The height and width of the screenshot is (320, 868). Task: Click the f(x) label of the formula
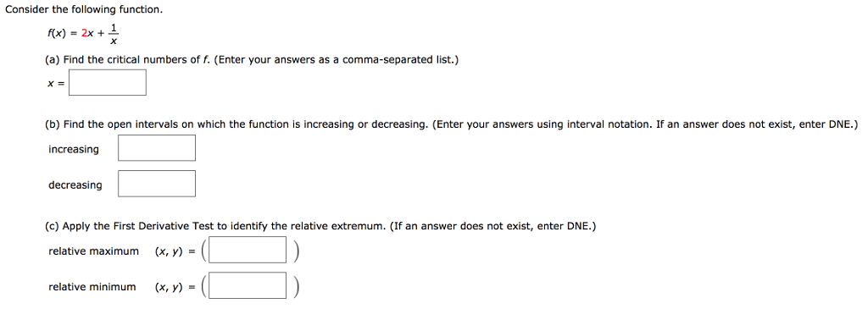pyautogui.click(x=57, y=33)
